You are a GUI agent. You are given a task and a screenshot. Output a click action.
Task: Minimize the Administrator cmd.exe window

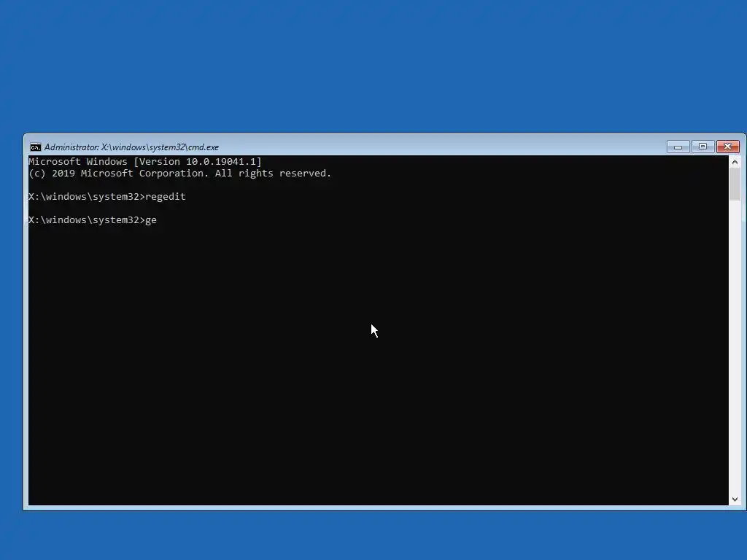(678, 147)
